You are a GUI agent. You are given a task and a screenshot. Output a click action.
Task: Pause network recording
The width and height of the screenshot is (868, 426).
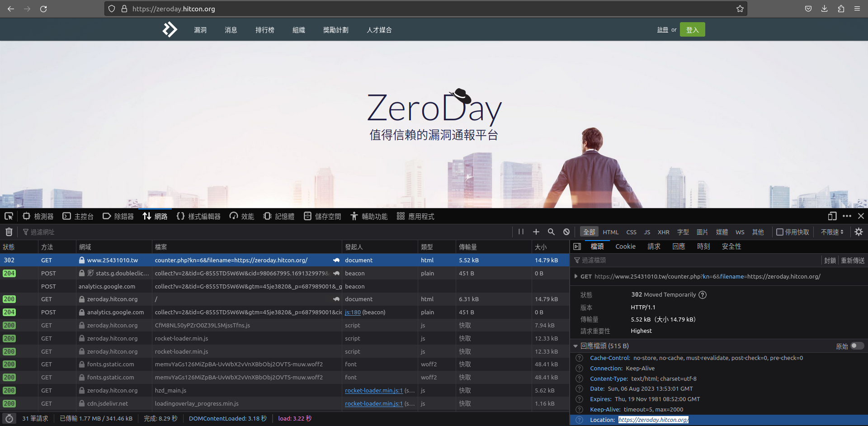tap(521, 232)
